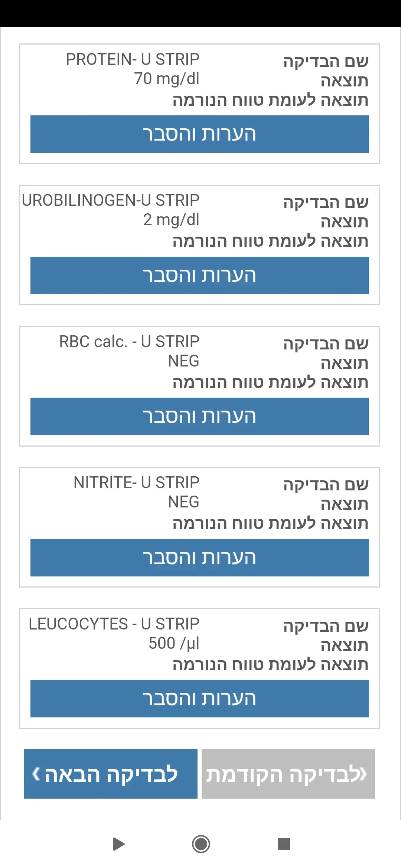Open recent apps via the square icon
The height and width of the screenshot is (868, 401).
284,844
